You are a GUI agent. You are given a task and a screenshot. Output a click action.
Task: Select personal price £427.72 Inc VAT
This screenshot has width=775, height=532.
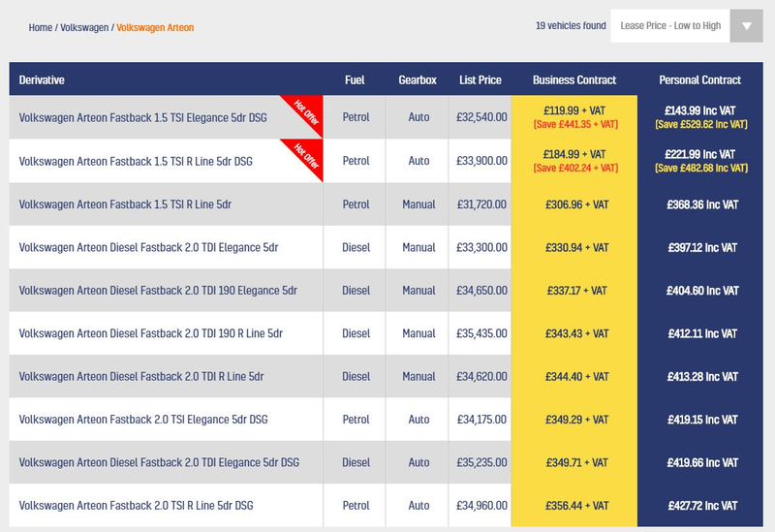[702, 506]
